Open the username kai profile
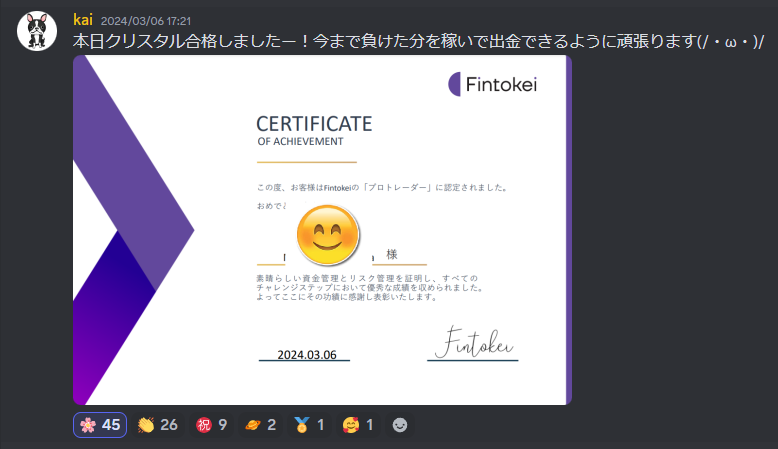This screenshot has height=449, width=778. 83,20
